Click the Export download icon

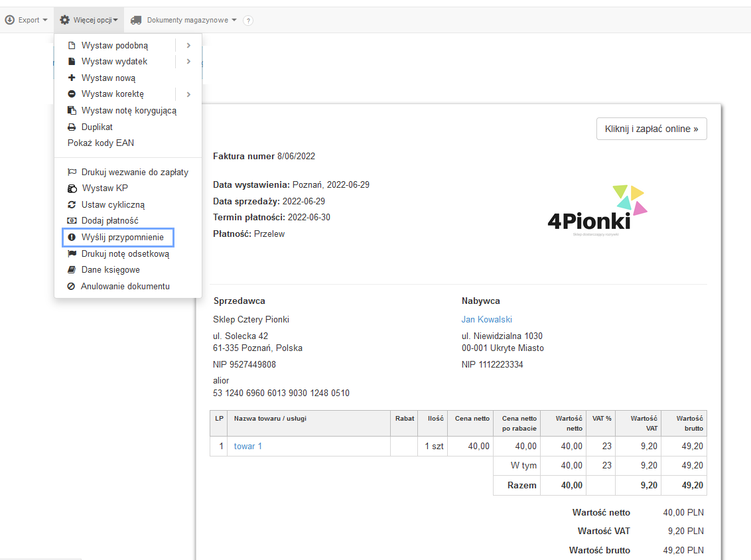point(9,20)
